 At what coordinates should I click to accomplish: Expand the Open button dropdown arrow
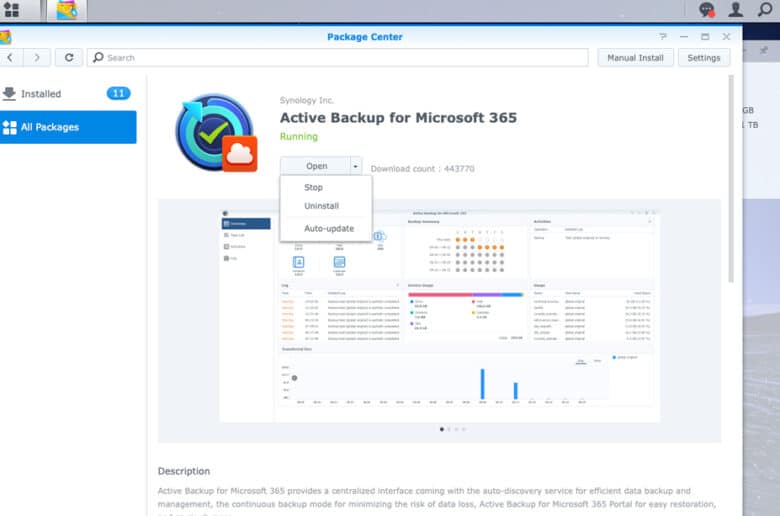tap(355, 166)
